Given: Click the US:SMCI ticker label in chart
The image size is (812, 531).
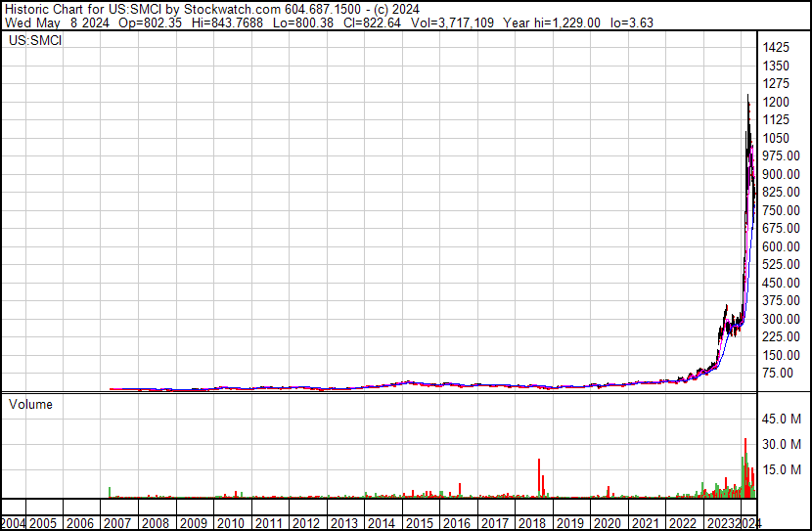Looking at the screenshot, I should coord(35,40).
